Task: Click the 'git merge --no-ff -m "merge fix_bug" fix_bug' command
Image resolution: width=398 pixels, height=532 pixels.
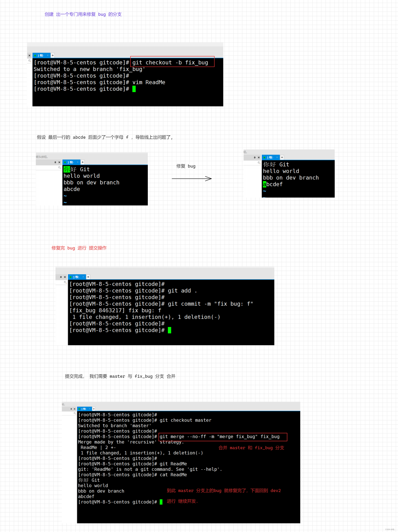Action: click(220, 436)
